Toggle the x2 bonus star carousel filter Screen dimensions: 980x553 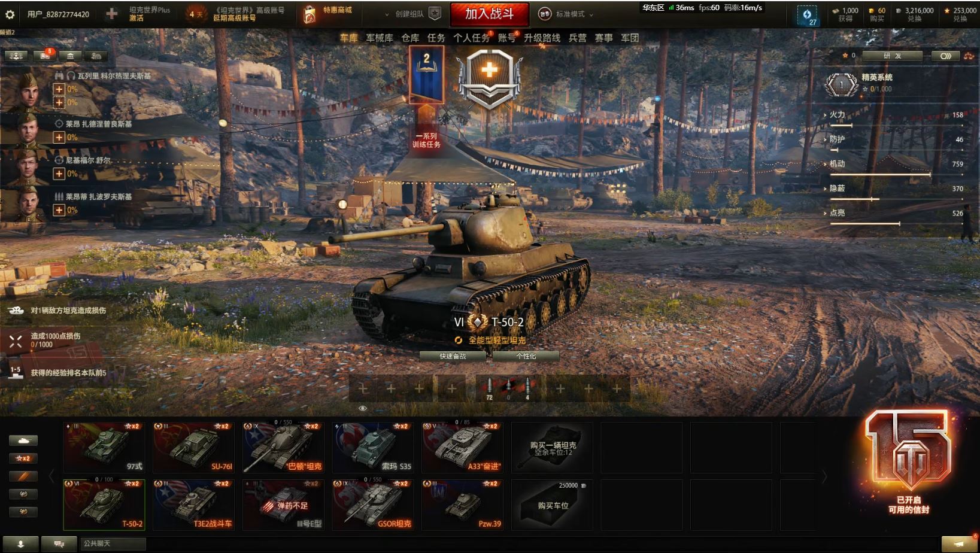coord(23,458)
